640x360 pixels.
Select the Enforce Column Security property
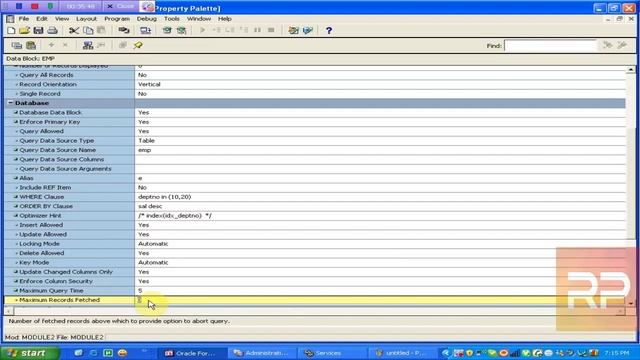click(x=315, y=282)
